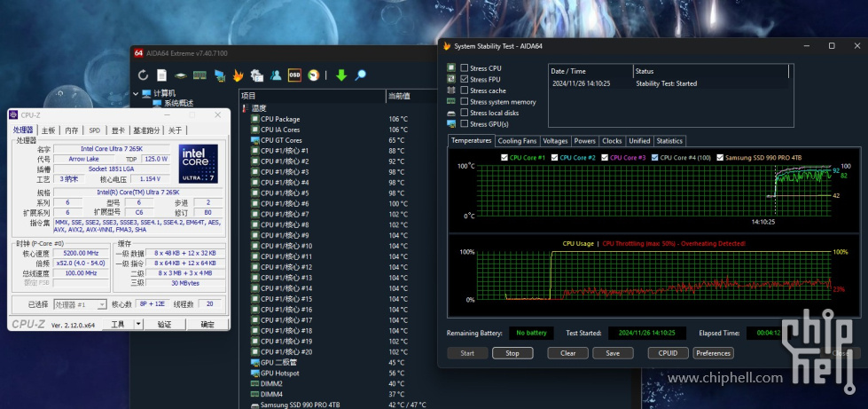
Task: Open the 基准跑分 tab in CPU-Z
Action: tap(146, 130)
